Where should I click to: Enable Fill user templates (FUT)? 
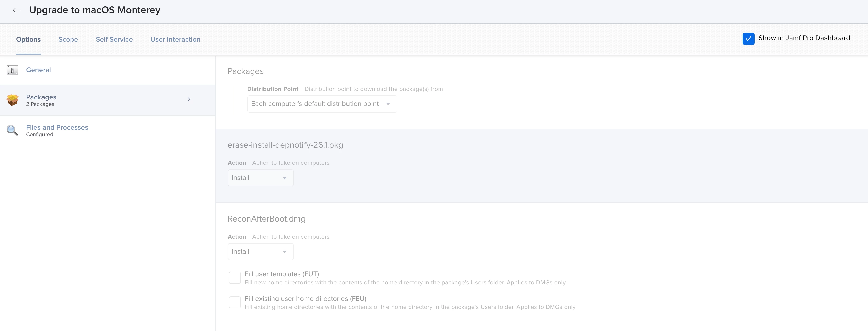tap(235, 278)
